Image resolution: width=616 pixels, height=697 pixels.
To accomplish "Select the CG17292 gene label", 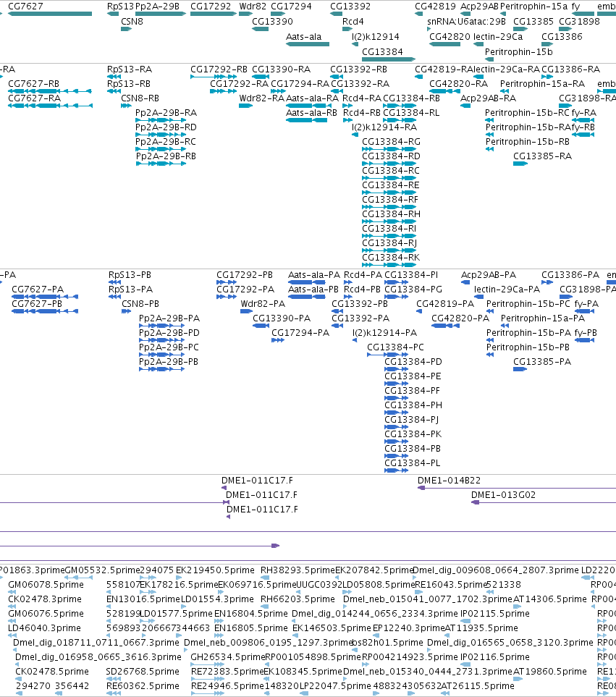I will 211,7.
